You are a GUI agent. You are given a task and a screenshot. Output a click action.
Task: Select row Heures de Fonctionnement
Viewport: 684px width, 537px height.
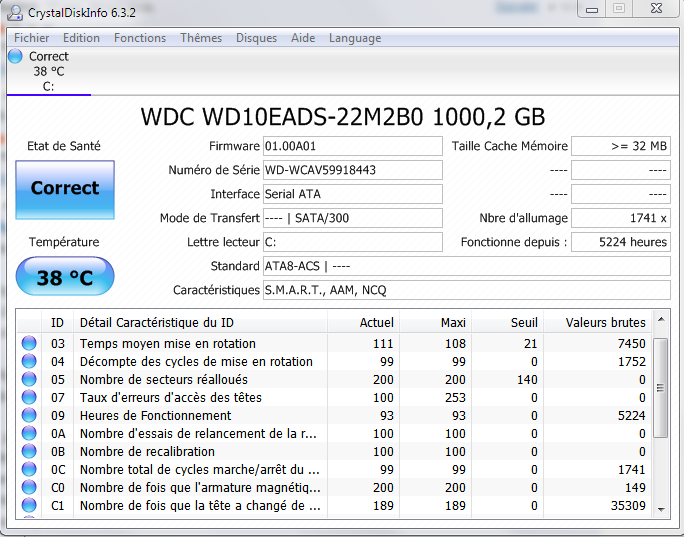tap(334, 415)
